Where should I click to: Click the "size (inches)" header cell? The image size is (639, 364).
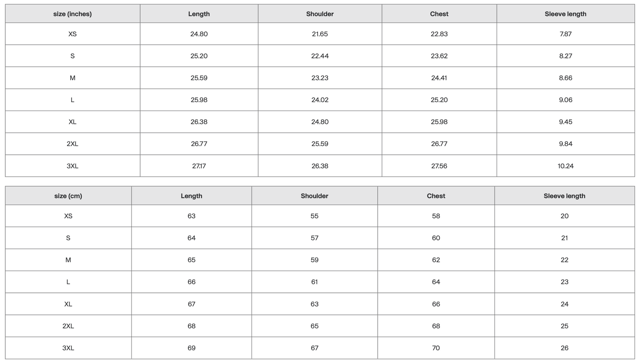pos(73,14)
